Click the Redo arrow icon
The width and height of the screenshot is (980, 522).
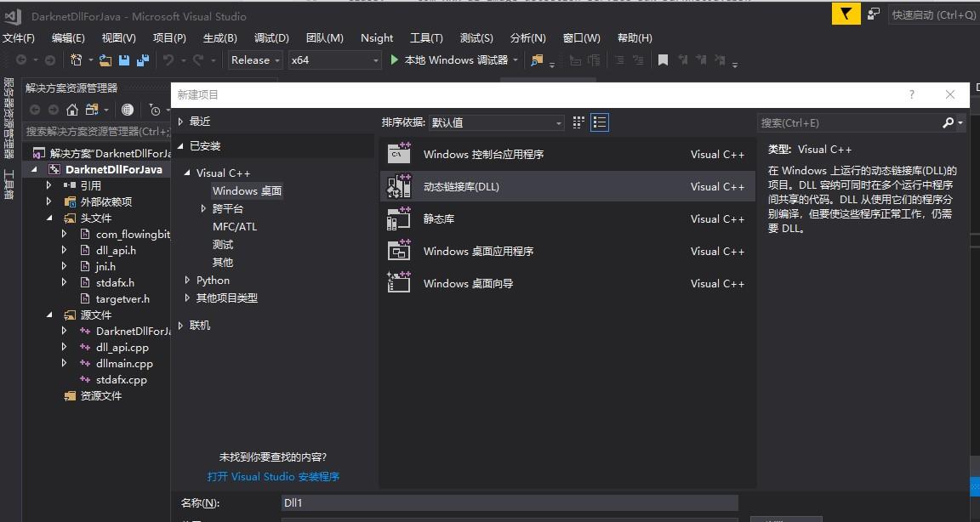[198, 60]
